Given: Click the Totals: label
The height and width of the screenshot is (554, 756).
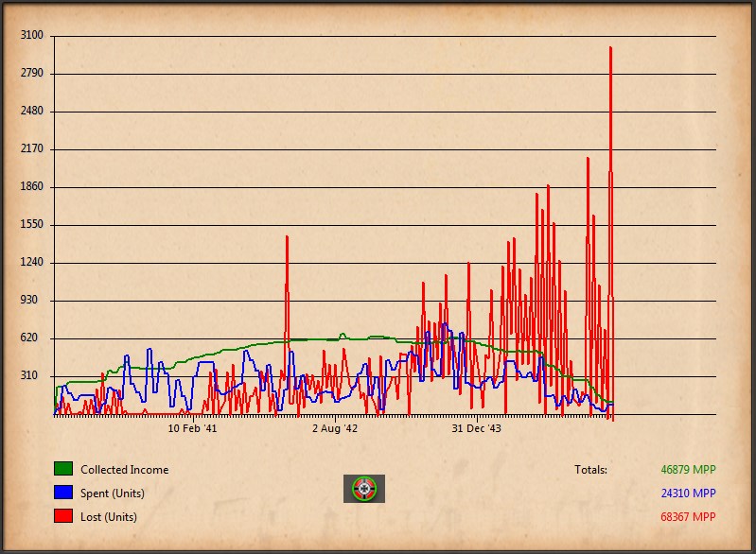Looking at the screenshot, I should tap(590, 470).
